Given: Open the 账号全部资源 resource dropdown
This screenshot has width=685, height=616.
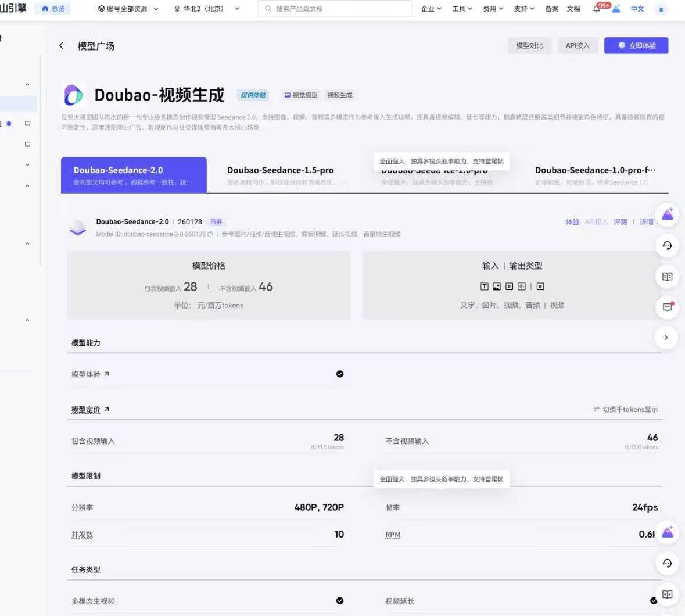Looking at the screenshot, I should click(128, 9).
